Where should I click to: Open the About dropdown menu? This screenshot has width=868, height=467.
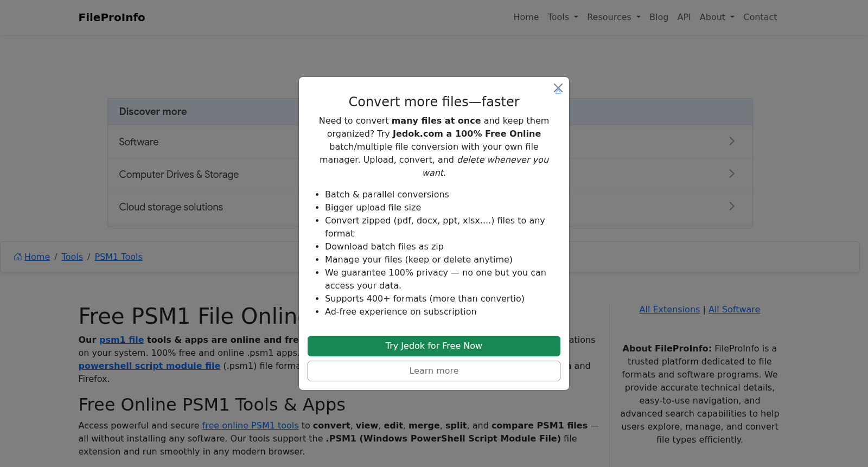(717, 17)
